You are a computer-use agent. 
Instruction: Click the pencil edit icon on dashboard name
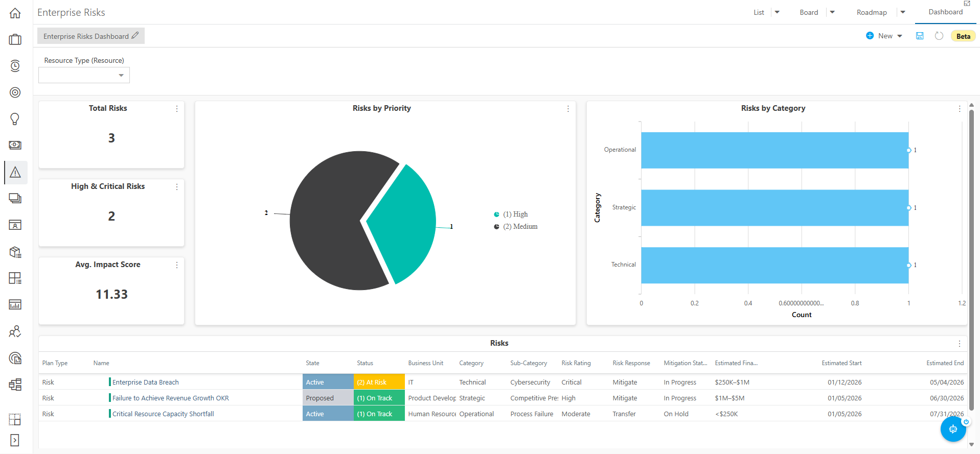pos(135,36)
